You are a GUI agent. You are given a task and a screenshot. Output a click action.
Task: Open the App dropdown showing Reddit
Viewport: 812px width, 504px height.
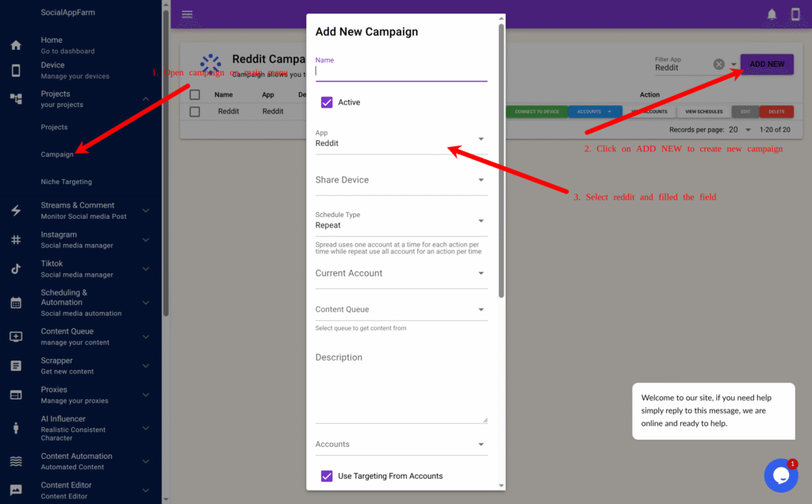(400, 140)
